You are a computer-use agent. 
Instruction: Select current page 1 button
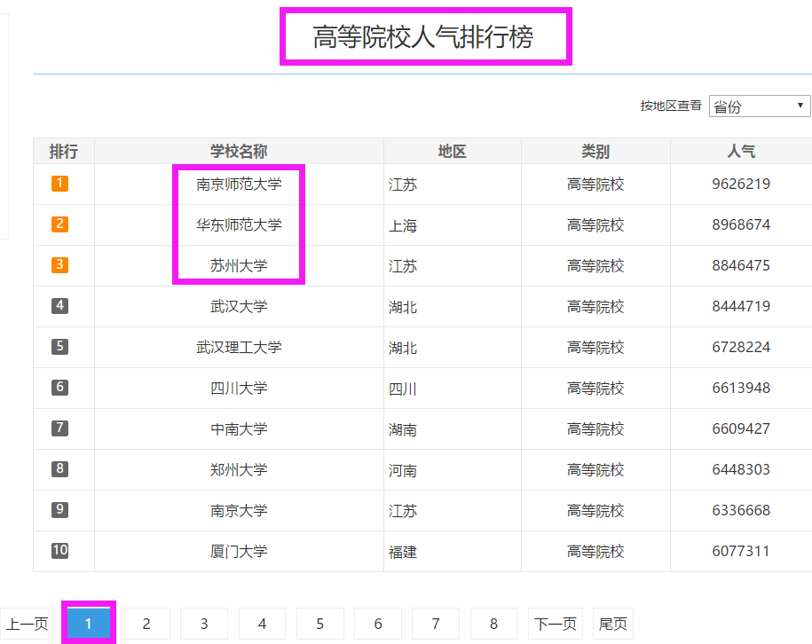pyautogui.click(x=89, y=624)
